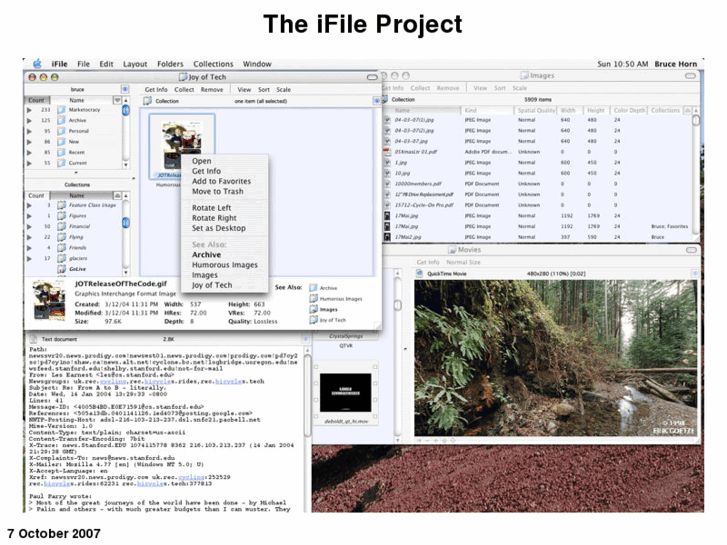Choose Humorous Images in context menu

pyautogui.click(x=224, y=265)
